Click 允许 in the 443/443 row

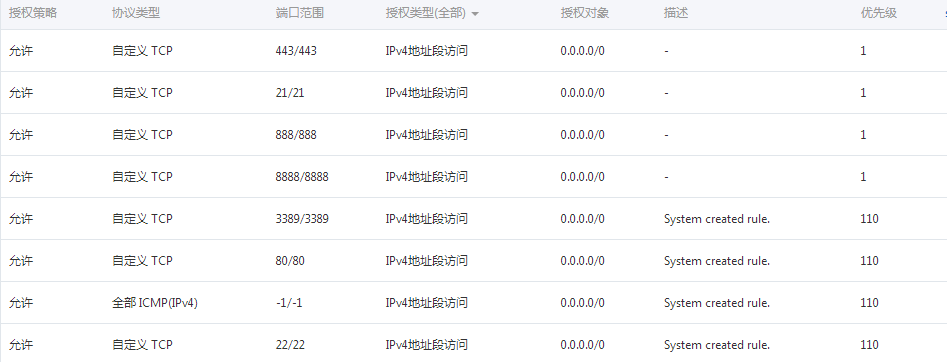pos(21,51)
